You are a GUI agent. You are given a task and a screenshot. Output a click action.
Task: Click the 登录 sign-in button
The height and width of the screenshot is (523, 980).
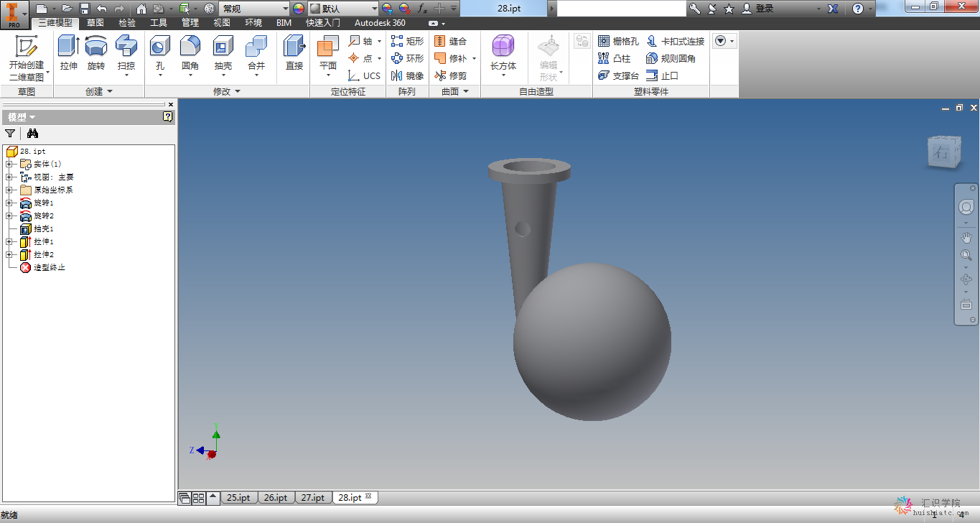758,9
